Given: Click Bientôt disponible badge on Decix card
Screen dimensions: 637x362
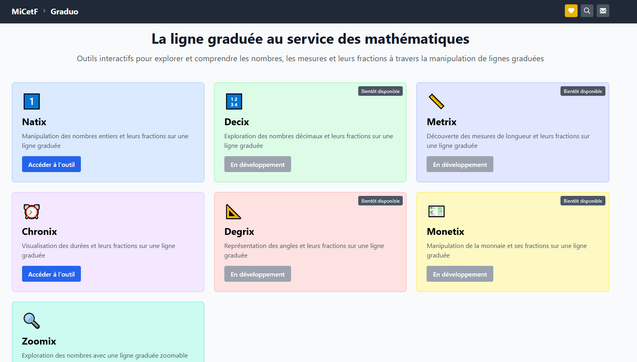Looking at the screenshot, I should pos(380,91).
